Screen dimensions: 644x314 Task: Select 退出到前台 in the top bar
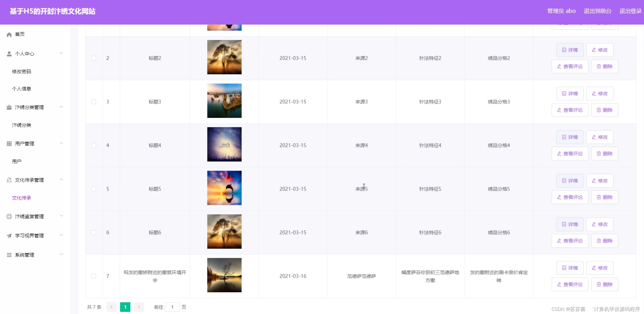[598, 11]
